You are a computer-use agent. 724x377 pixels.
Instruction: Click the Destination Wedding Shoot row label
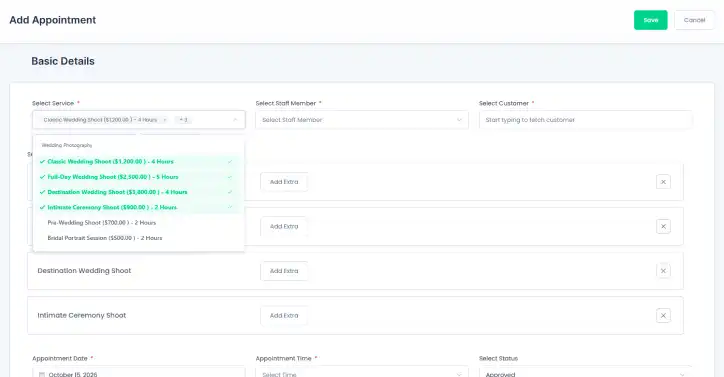pyautogui.click(x=84, y=271)
